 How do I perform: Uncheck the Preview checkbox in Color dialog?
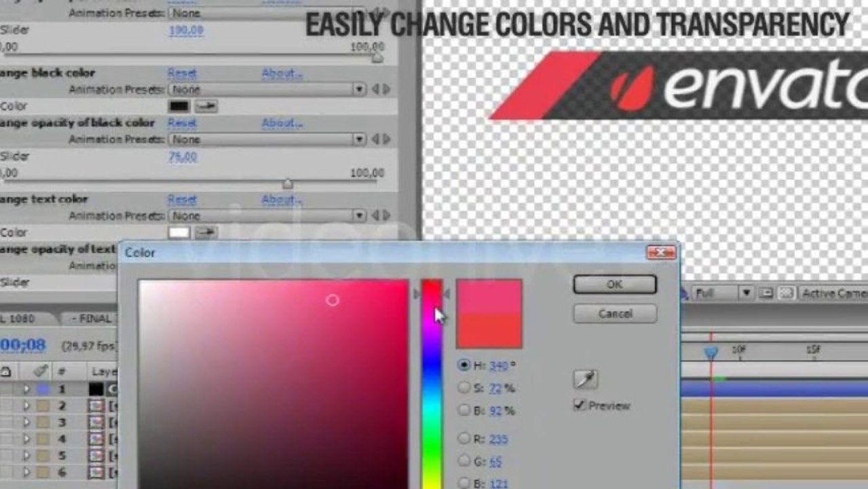pos(579,405)
